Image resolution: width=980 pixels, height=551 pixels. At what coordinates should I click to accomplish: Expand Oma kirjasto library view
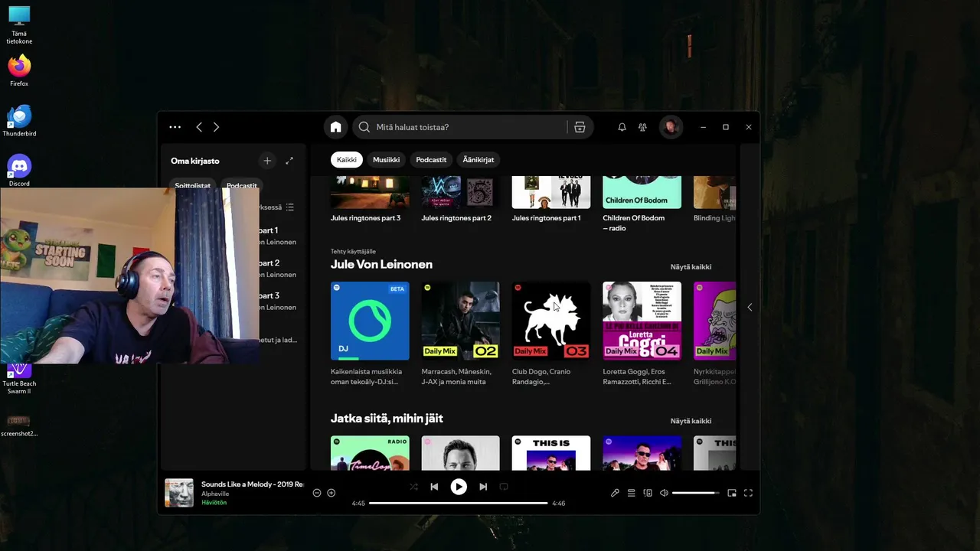289,161
